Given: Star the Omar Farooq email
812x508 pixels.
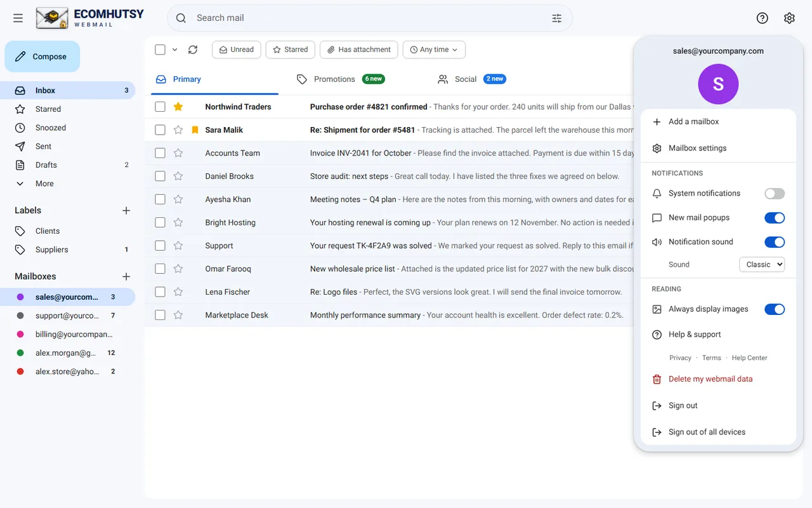Looking at the screenshot, I should 178,269.
